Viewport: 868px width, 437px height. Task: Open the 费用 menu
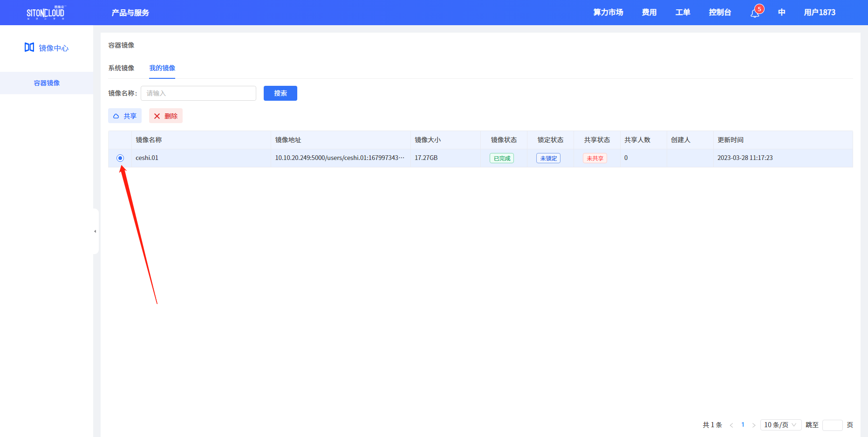pyautogui.click(x=649, y=13)
